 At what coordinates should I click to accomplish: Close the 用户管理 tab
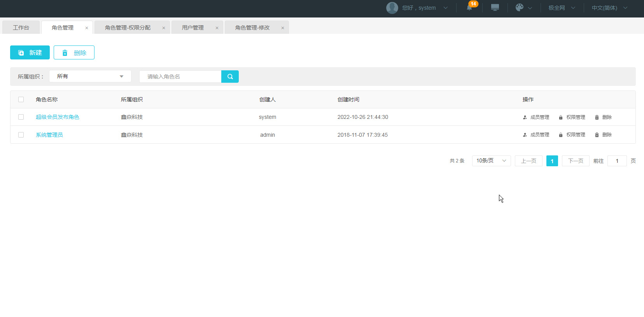click(217, 28)
